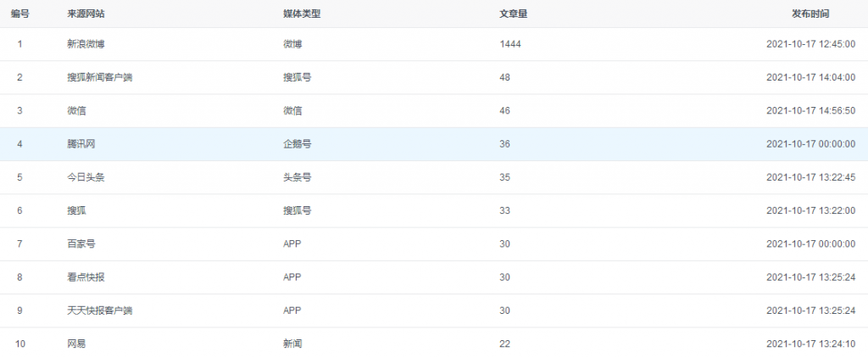
Task: Click the 企鹅号 media type cell
Action: click(x=297, y=144)
